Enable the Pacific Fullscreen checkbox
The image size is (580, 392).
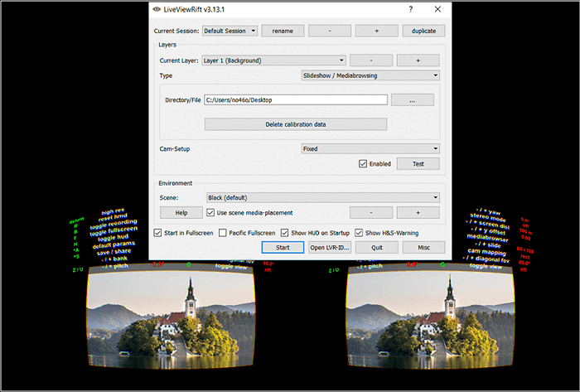pos(225,233)
